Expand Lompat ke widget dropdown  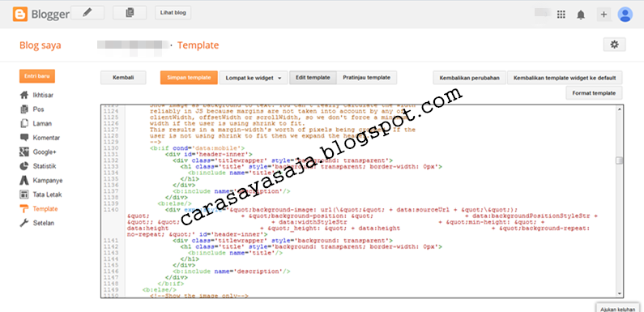click(x=253, y=78)
